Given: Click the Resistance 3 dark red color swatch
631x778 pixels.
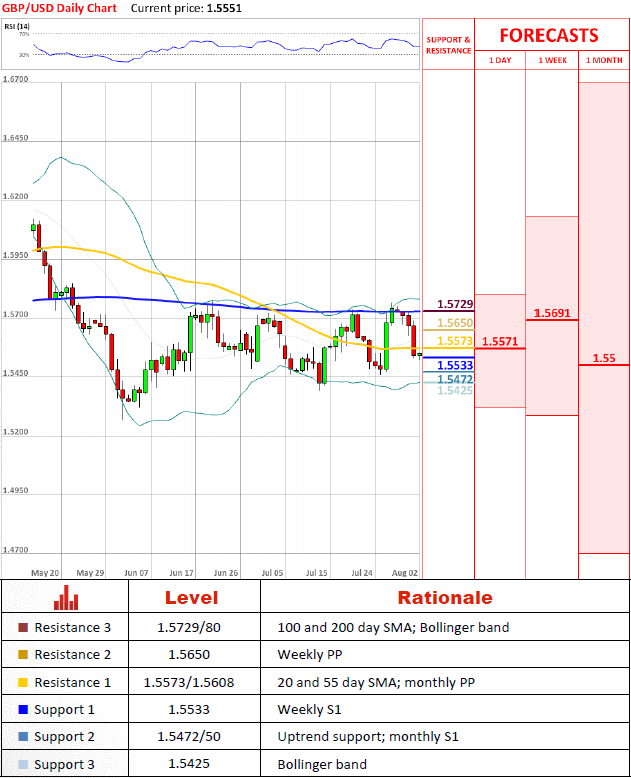Looking at the screenshot, I should coord(23,628).
